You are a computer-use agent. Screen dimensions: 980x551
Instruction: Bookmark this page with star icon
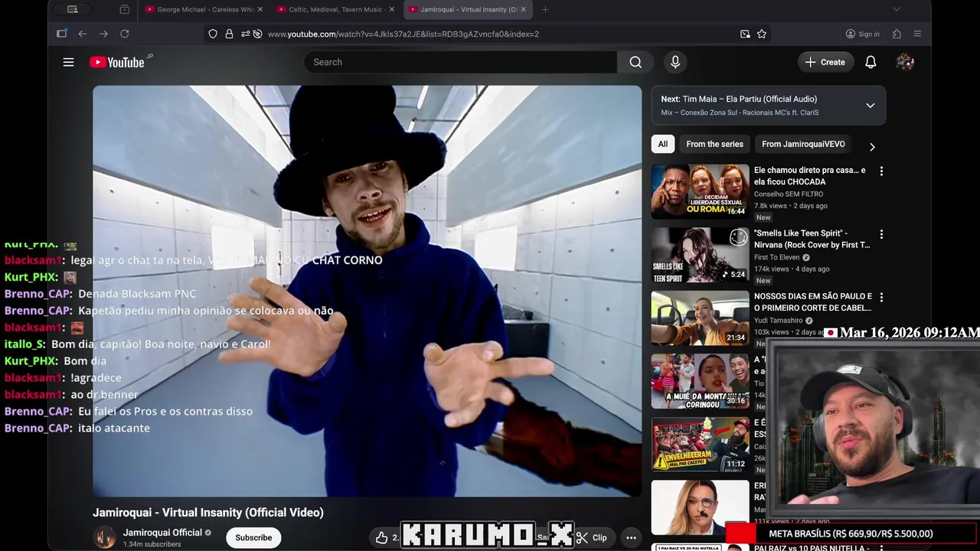(x=762, y=34)
